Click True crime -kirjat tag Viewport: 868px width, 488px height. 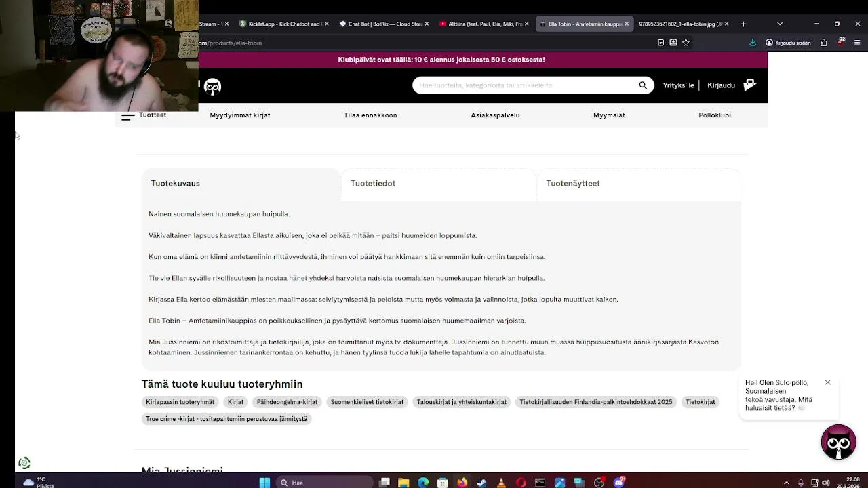click(226, 419)
